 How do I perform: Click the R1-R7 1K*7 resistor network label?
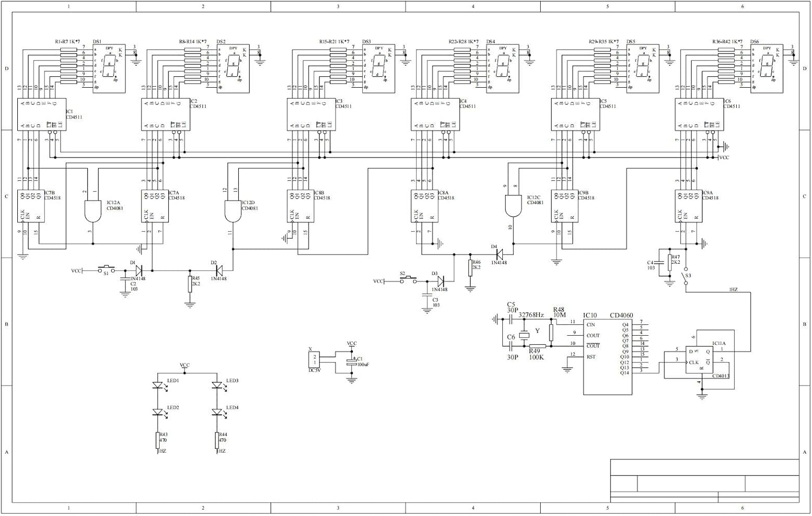point(66,40)
